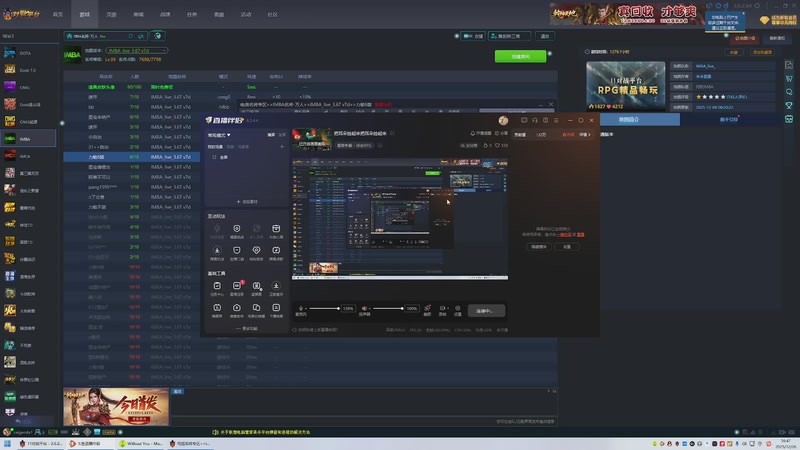
Task: Click the edit icon beside the stream title
Action: (392, 133)
